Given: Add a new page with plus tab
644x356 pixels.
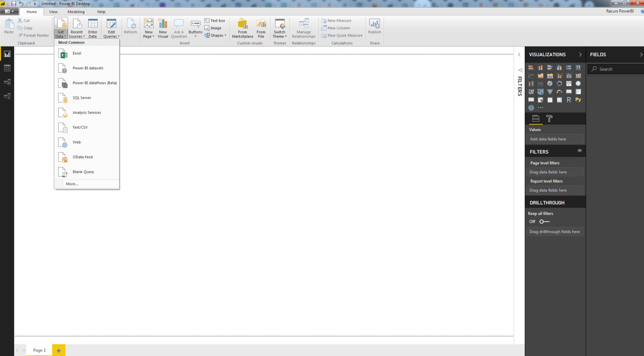Looking at the screenshot, I should coord(59,350).
